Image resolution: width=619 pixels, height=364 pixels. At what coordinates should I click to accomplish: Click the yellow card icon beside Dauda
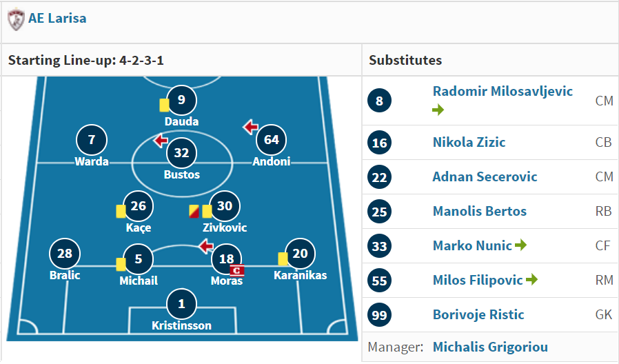point(164,105)
